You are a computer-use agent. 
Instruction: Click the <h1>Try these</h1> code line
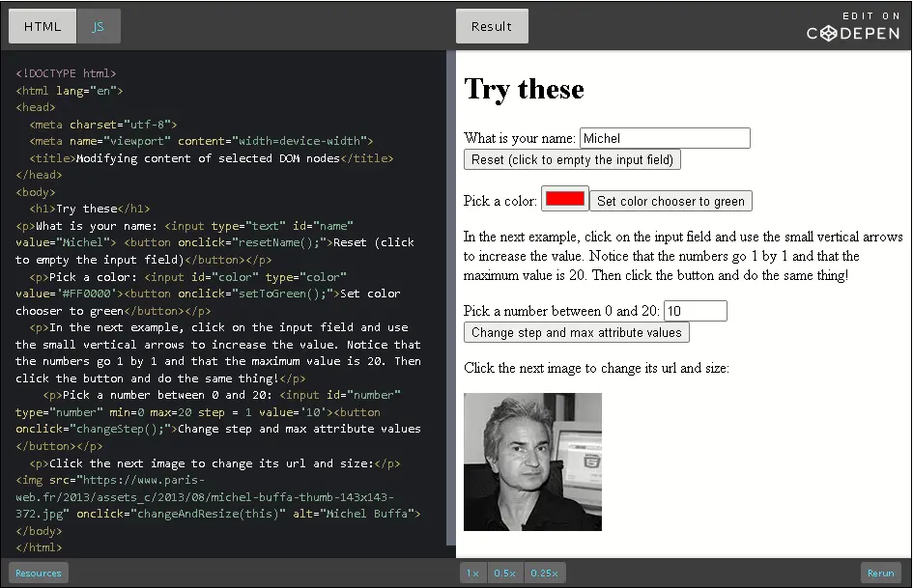[x=90, y=209]
